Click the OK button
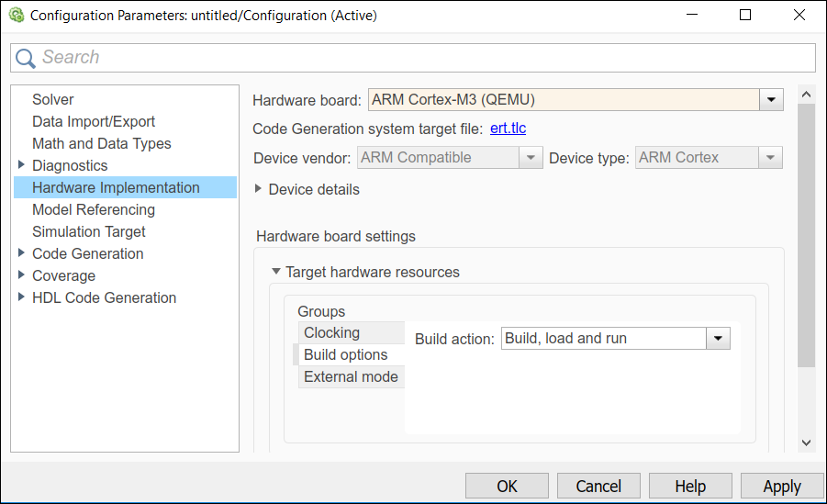 pyautogui.click(x=507, y=486)
